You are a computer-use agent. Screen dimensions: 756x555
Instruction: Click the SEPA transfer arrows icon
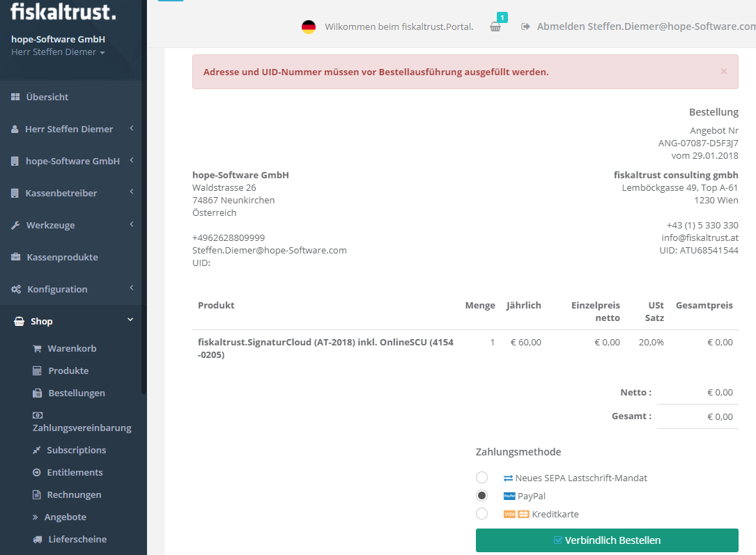(508, 478)
